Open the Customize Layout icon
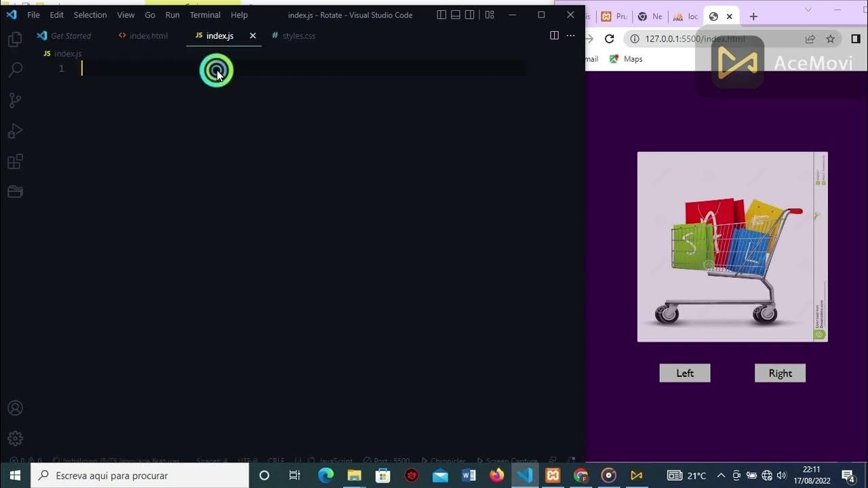Viewport: 868px width, 488px height. click(490, 15)
